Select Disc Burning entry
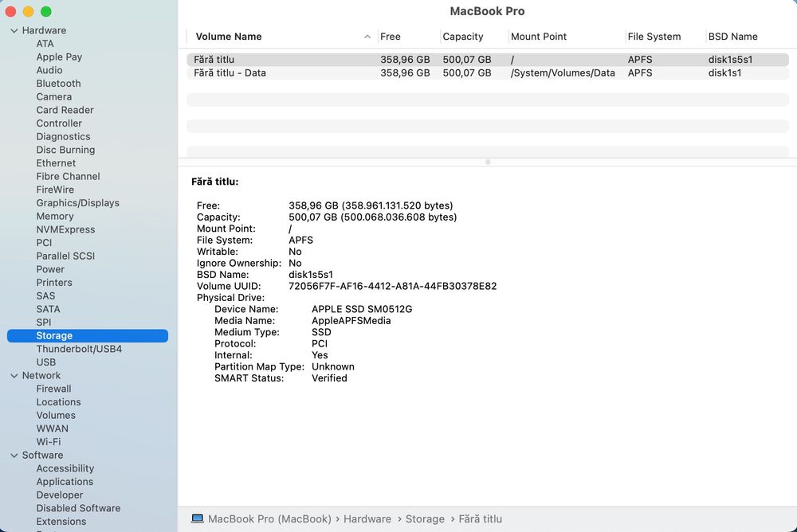The height and width of the screenshot is (532, 797). click(x=65, y=150)
